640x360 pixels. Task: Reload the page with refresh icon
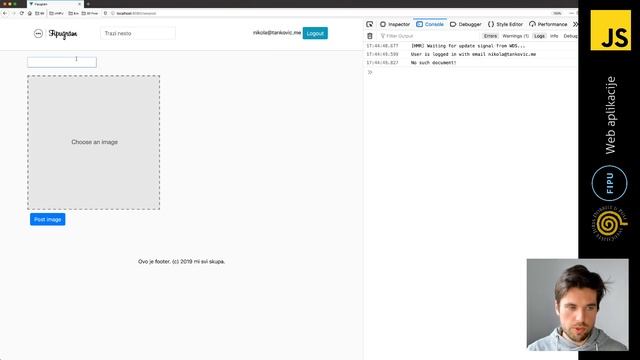[22, 13]
